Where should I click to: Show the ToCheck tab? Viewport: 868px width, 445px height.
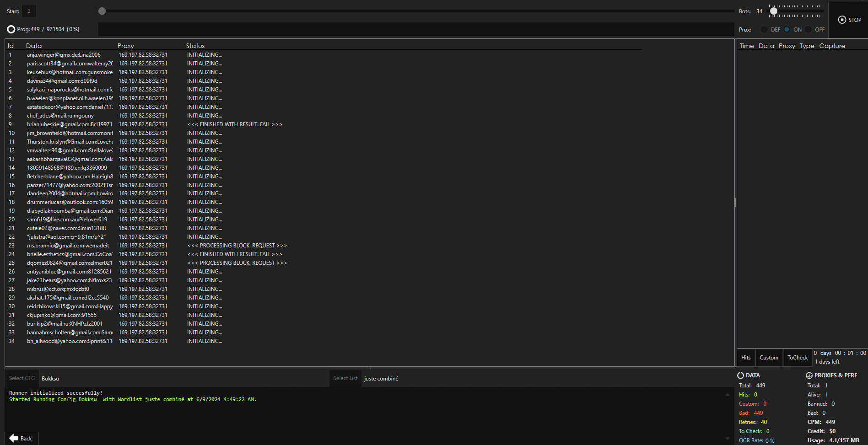[x=798, y=358]
